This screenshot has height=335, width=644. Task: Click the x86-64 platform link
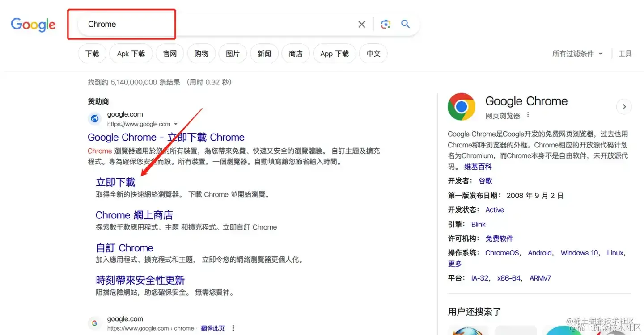pyautogui.click(x=509, y=278)
